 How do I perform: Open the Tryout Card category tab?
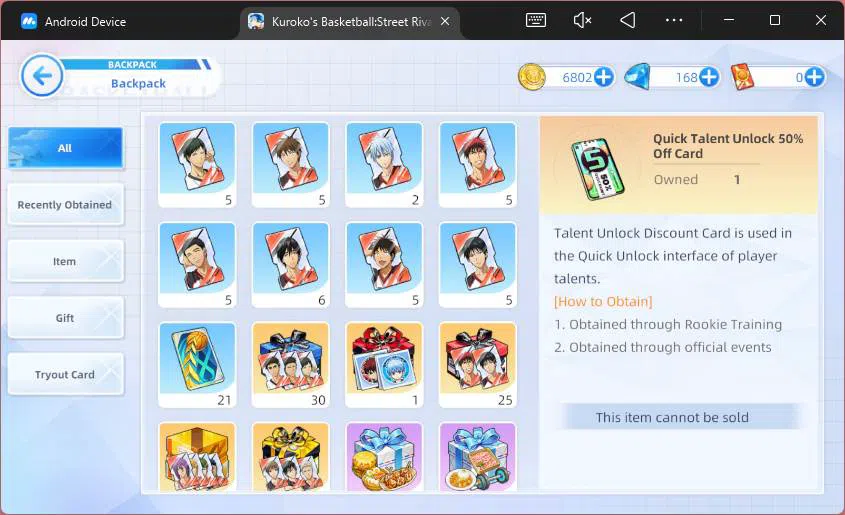[x=65, y=374]
